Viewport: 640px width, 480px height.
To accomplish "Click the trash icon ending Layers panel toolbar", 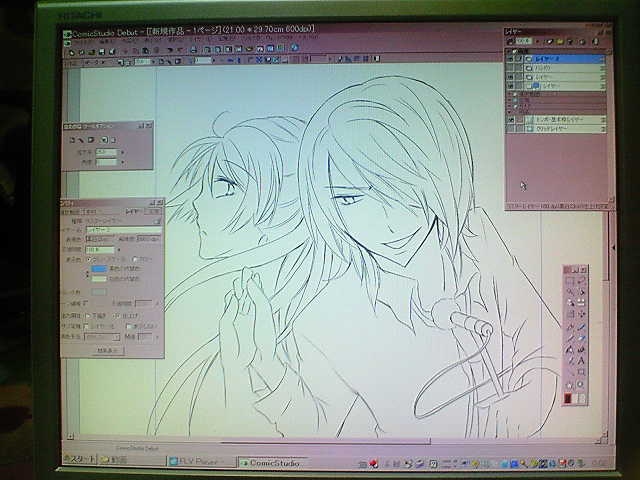I will (x=595, y=42).
